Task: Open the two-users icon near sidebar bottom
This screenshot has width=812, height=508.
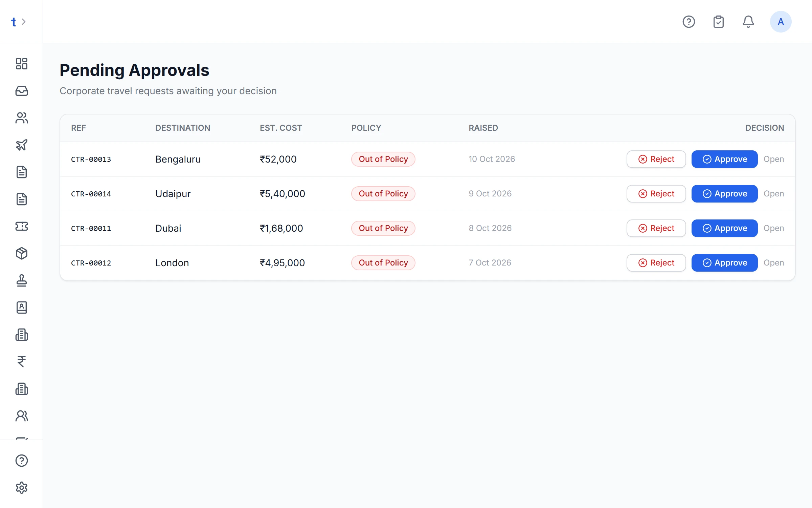Action: pyautogui.click(x=21, y=416)
